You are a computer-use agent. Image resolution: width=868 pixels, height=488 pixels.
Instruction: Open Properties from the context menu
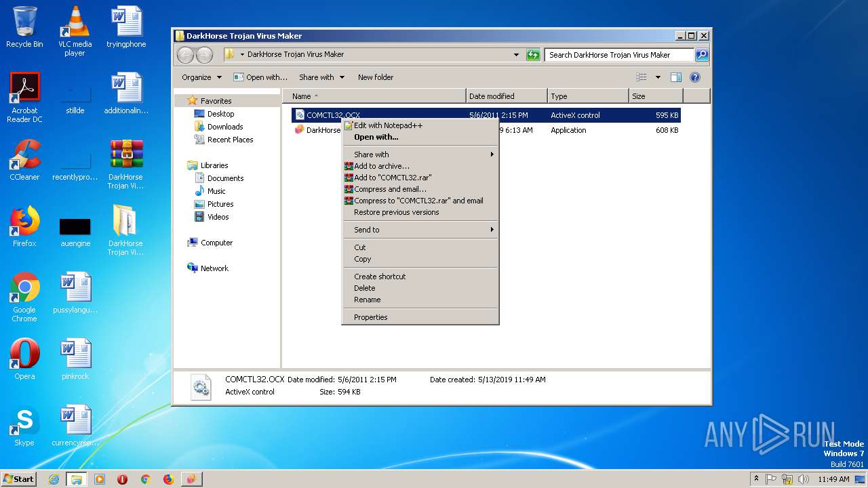[420, 317]
